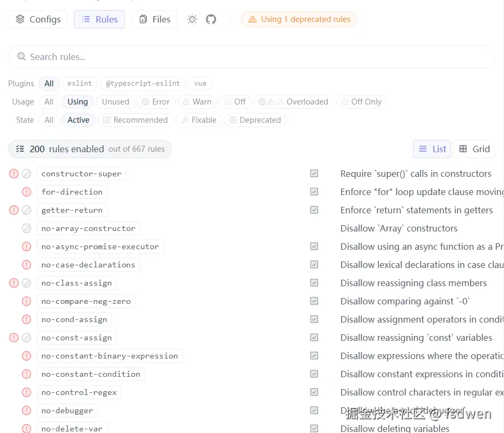Click the error icon beside no-debugger
Screen dimensions: 504x433
26,411
